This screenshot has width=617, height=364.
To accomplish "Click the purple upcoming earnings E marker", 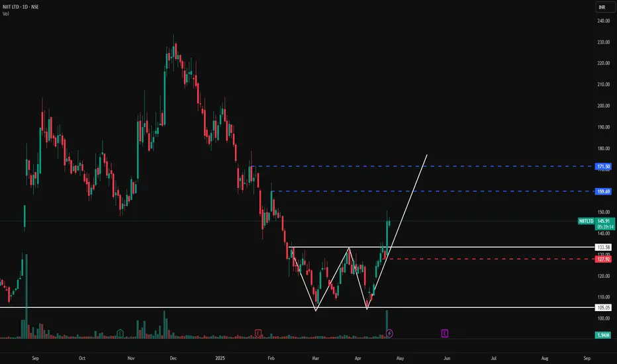I will (x=445, y=334).
